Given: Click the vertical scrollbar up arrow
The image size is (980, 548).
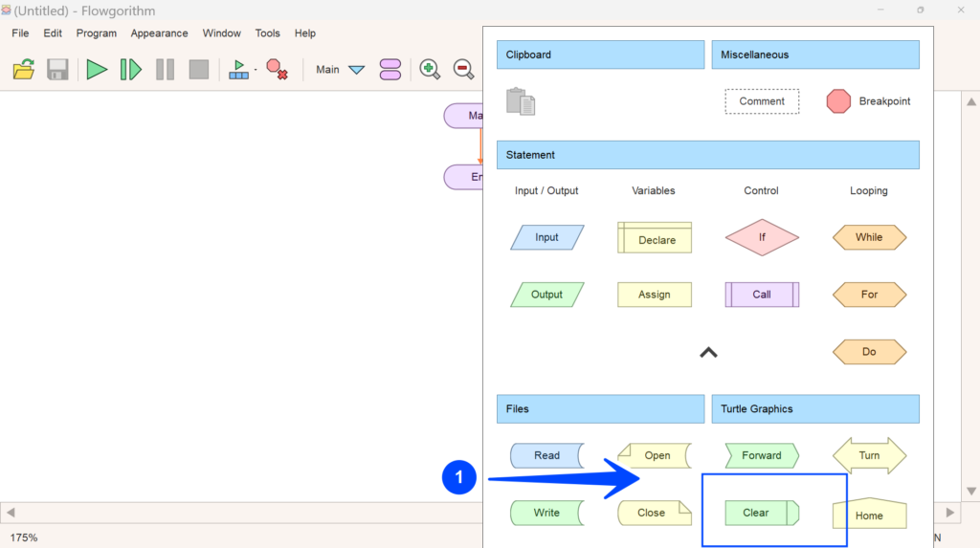Looking at the screenshot, I should [x=970, y=102].
